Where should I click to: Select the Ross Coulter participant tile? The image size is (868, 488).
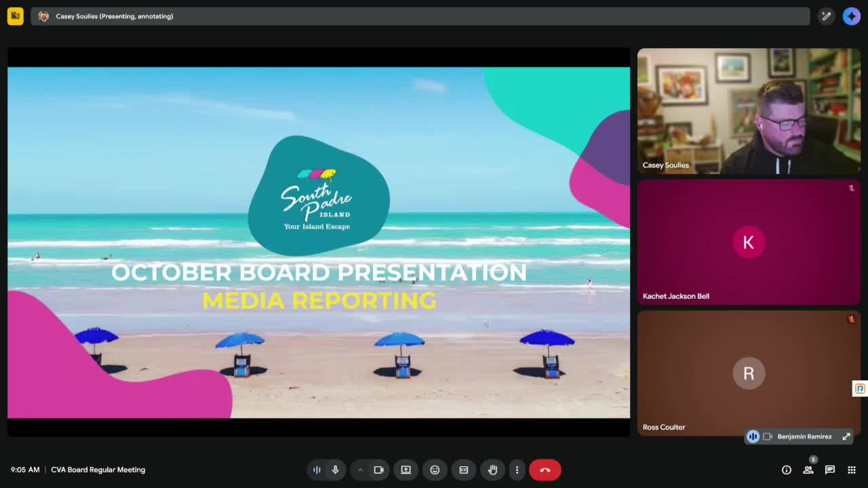point(749,373)
